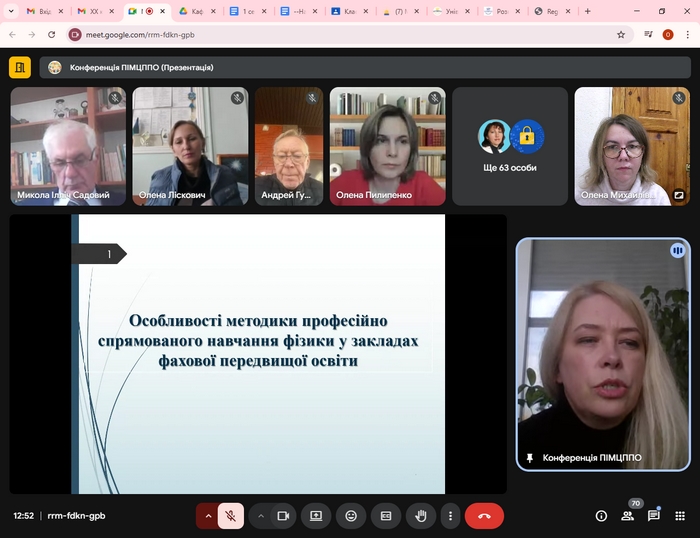Click the 'Ще 63 особи' participants tile
Viewport: 700px width, 538px height.
510,146
